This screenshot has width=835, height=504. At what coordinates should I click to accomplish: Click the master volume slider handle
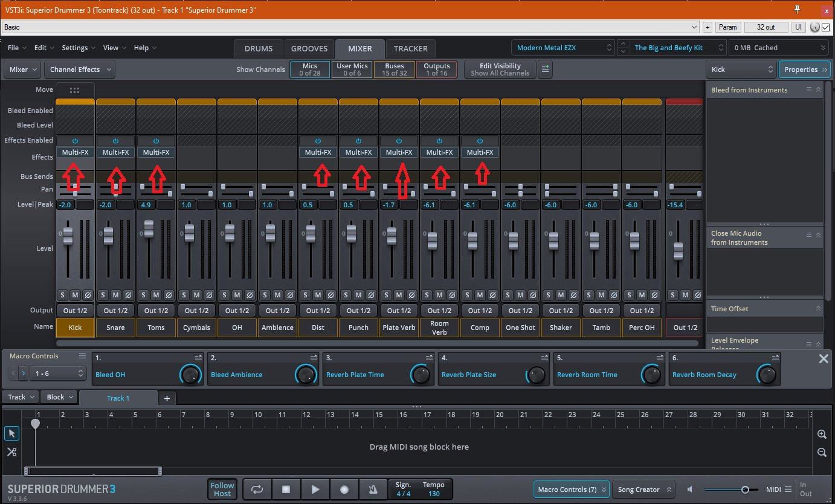coord(745,489)
